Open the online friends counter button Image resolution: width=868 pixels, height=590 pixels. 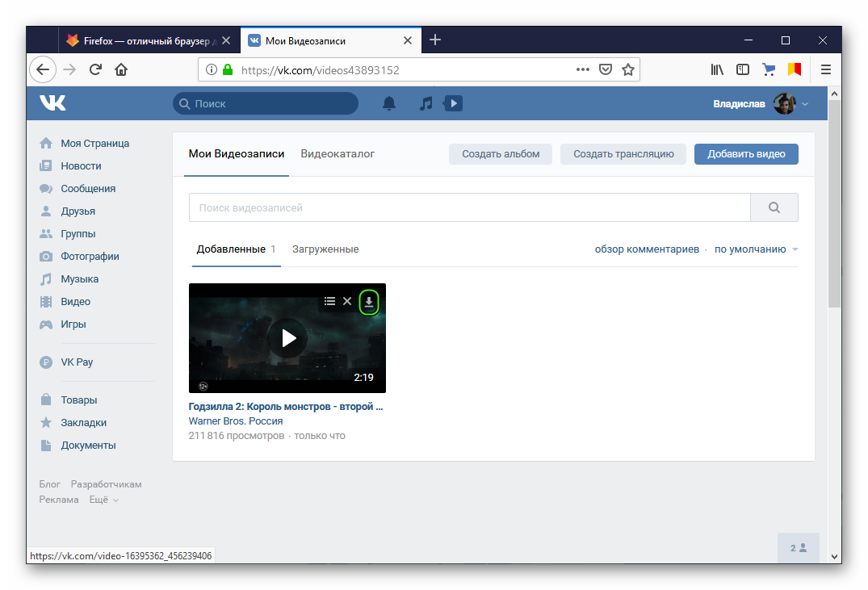(x=799, y=548)
